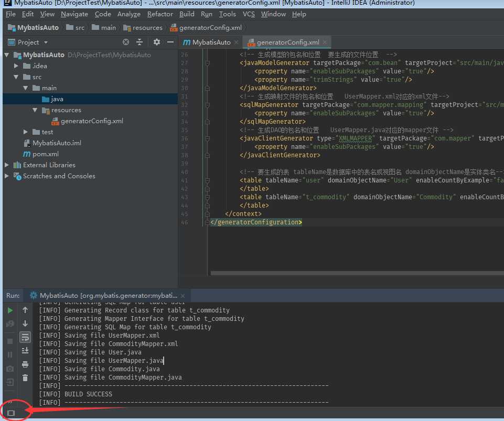Click the Collapse All icon in Project panel
The height and width of the screenshot is (421, 504).
tap(140, 42)
